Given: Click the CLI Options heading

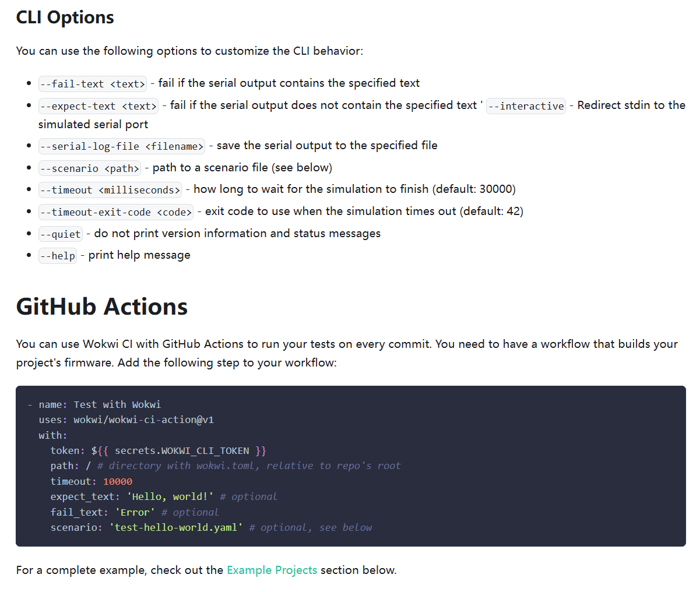Looking at the screenshot, I should click(65, 17).
